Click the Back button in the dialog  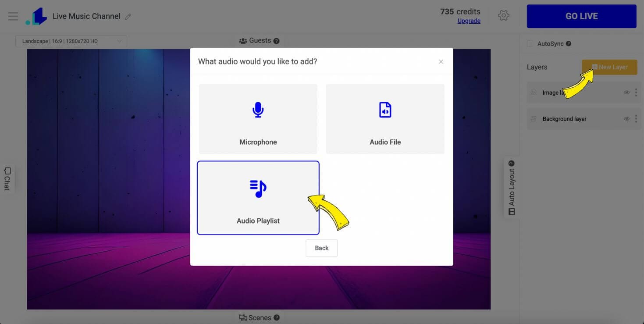[322, 248]
